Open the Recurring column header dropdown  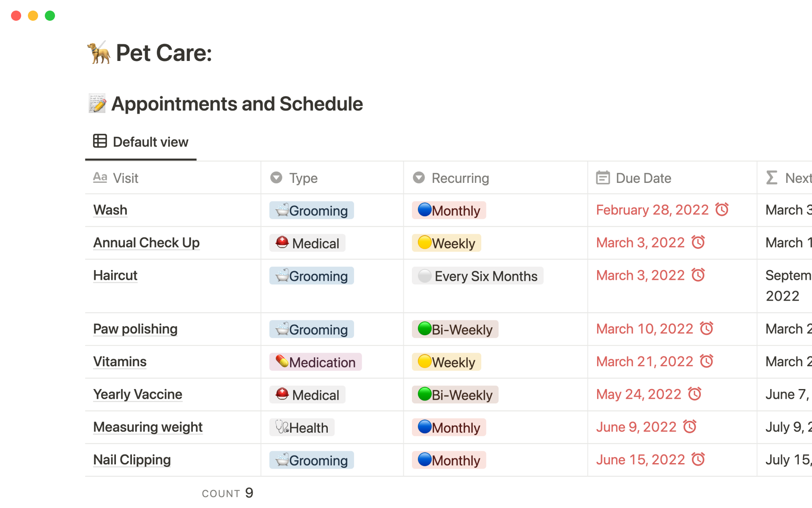pos(419,177)
